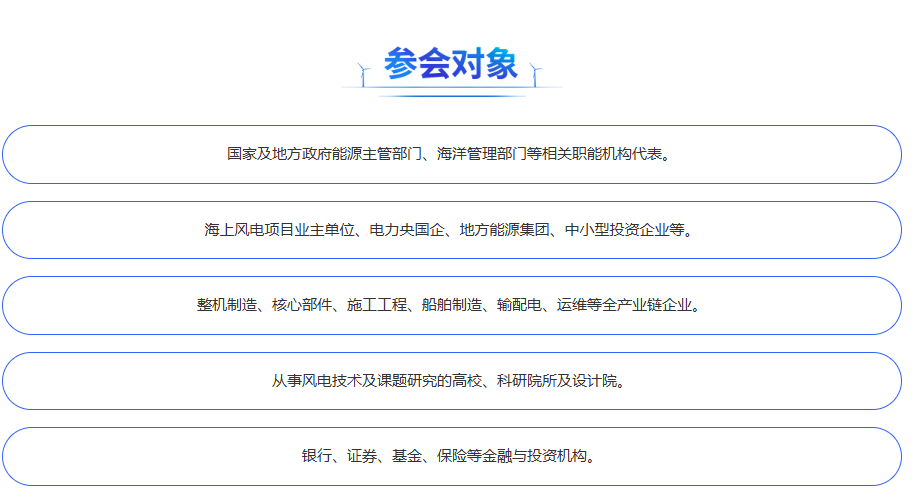Click the 整机制造 text in the third box
The height and width of the screenshot is (501, 918).
227,305
